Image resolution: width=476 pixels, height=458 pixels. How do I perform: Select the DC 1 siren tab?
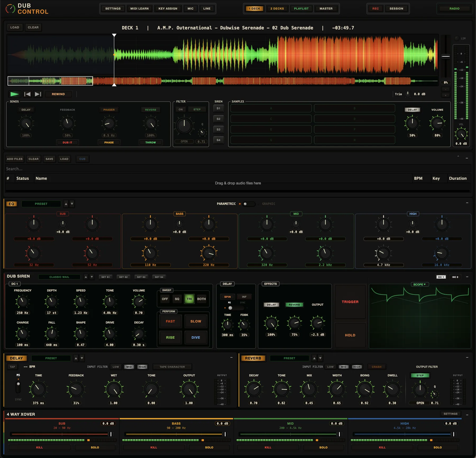point(441,277)
